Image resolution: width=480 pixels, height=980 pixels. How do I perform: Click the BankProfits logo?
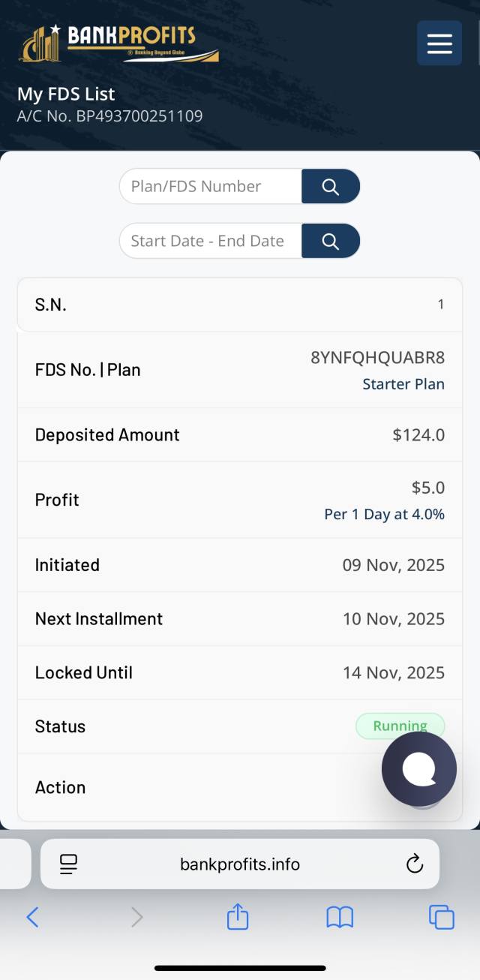pyautogui.click(x=118, y=44)
